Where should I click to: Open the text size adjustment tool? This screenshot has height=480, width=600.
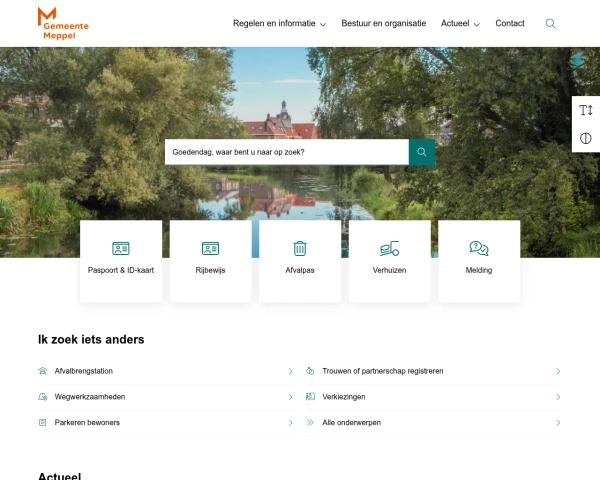585,110
